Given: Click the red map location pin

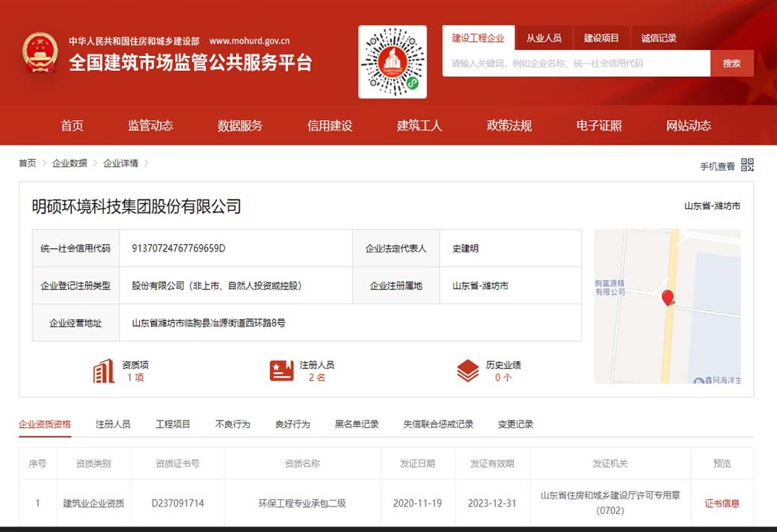Looking at the screenshot, I should coord(668,297).
